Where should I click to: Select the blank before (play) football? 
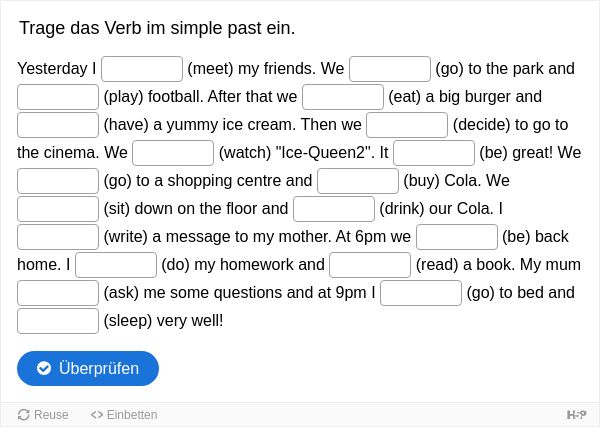coord(58,97)
